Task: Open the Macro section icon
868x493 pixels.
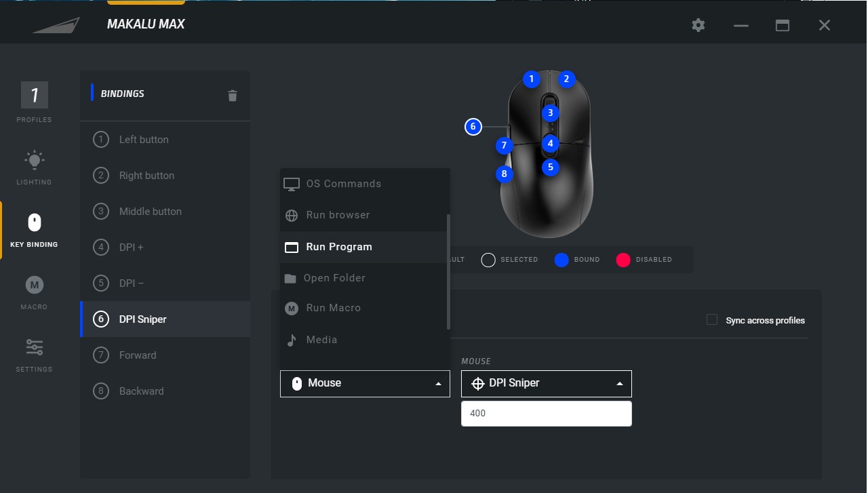Action: coord(34,285)
